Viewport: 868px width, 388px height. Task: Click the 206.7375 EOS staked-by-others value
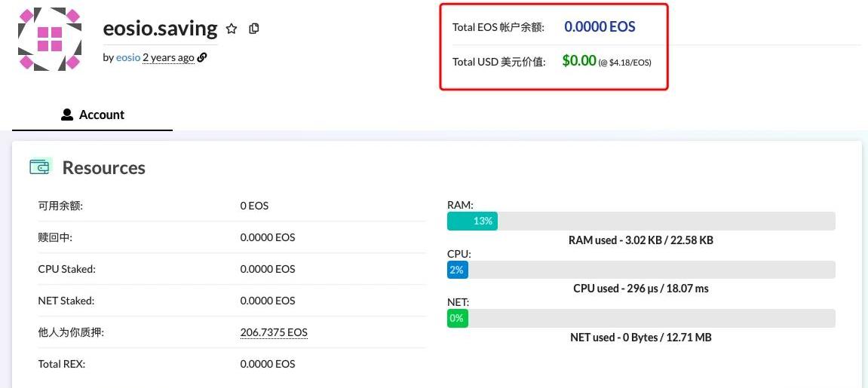pos(274,332)
